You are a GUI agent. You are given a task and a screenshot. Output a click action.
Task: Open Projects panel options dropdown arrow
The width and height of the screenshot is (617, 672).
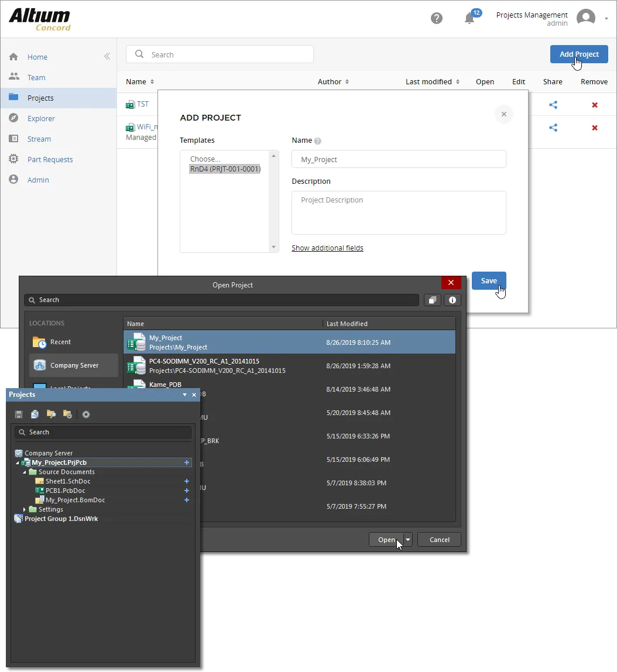[x=184, y=395]
